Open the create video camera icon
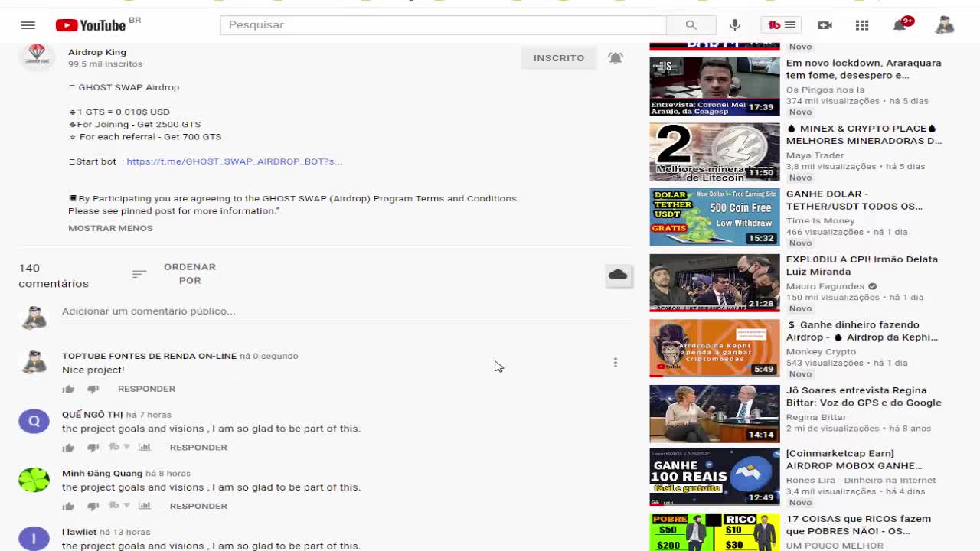 (x=825, y=25)
